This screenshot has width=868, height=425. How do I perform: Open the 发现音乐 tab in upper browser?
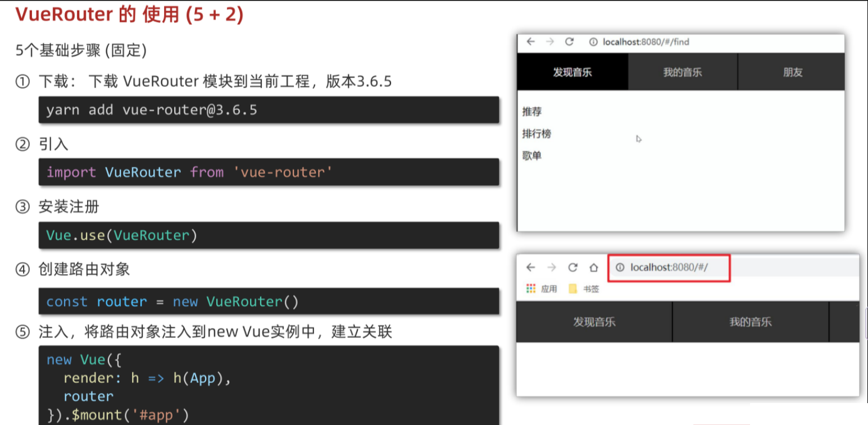click(572, 72)
